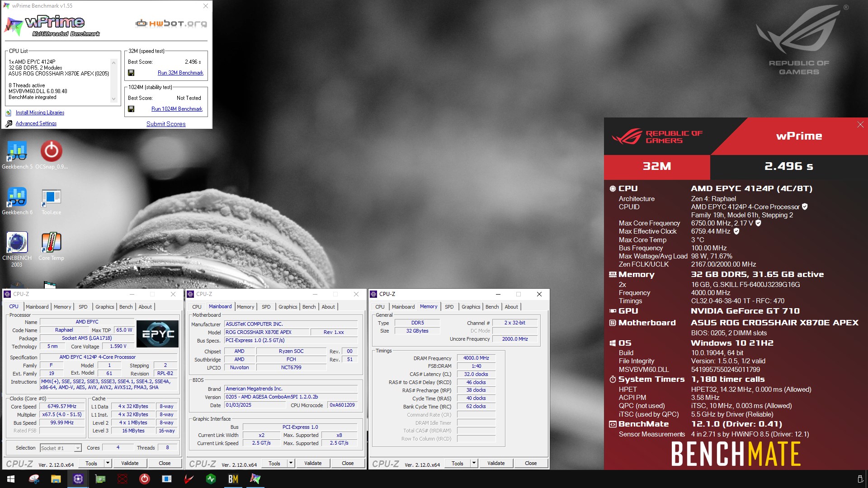
Task: Click the DRAM Frequency 4000.0 MHz field
Action: click(476, 358)
